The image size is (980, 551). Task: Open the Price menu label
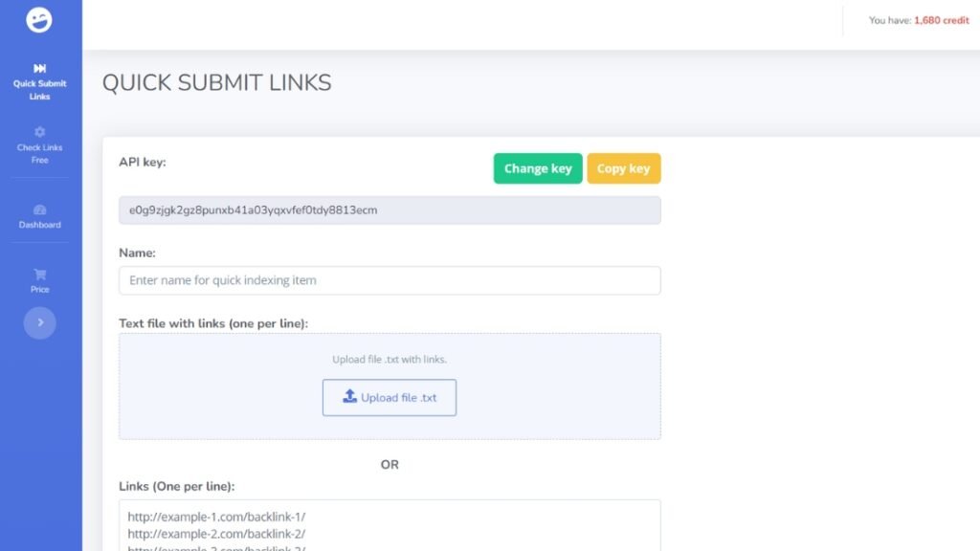[x=39, y=289]
